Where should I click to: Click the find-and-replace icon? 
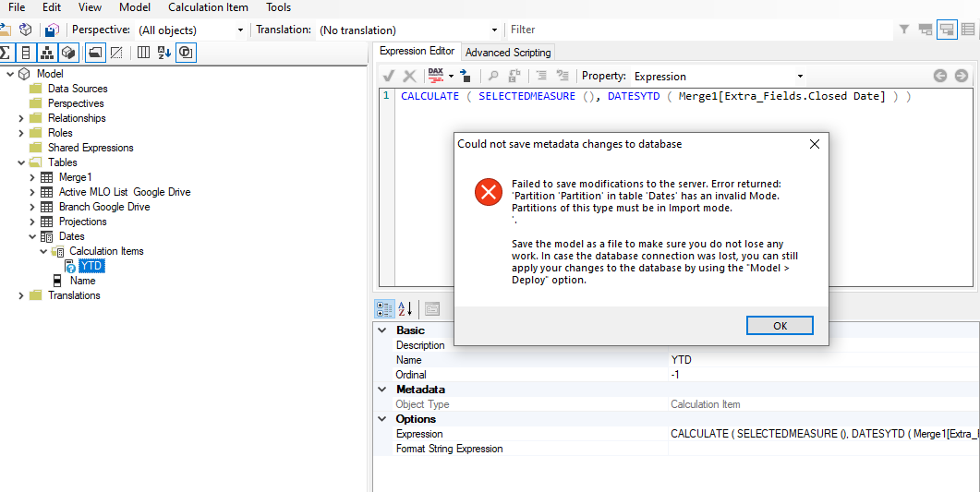(514, 77)
